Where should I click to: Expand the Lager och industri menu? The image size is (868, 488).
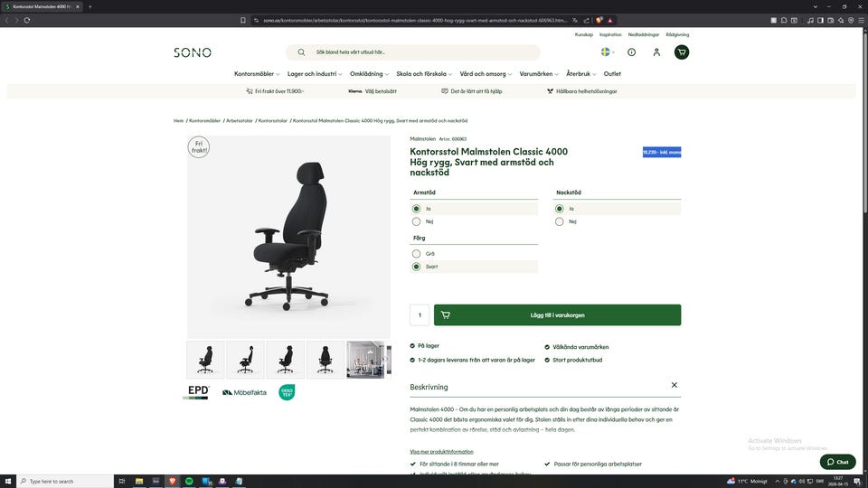coord(315,73)
